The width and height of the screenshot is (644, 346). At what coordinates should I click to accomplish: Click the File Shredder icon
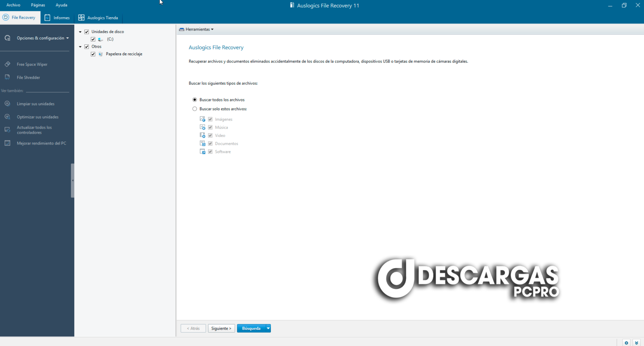pyautogui.click(x=8, y=77)
